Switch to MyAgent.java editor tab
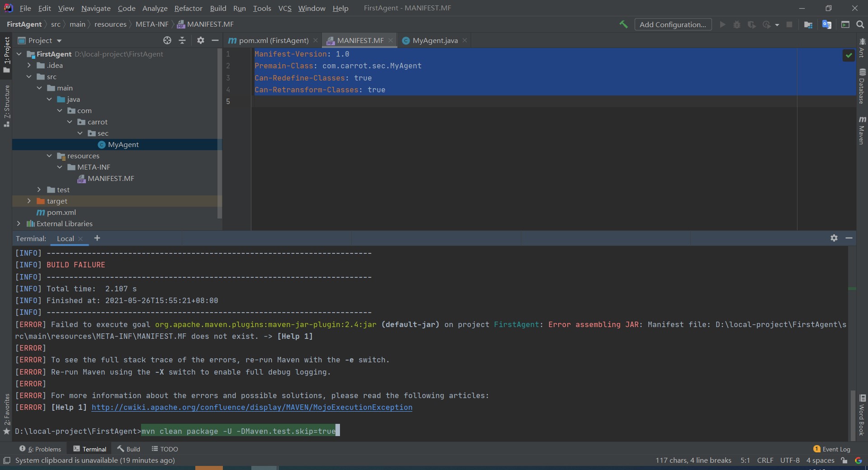This screenshot has width=868, height=470. 434,40
